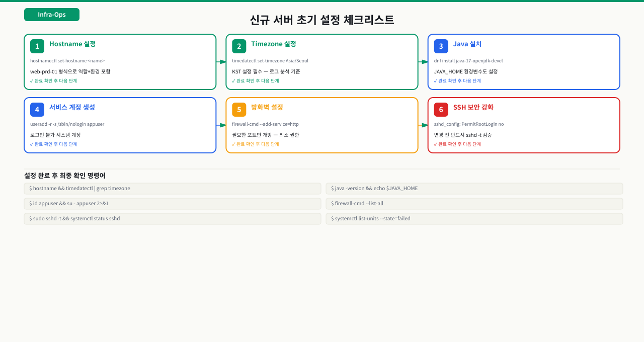Click the 완료 확인 line in 서비스 계정 card

tap(54, 144)
